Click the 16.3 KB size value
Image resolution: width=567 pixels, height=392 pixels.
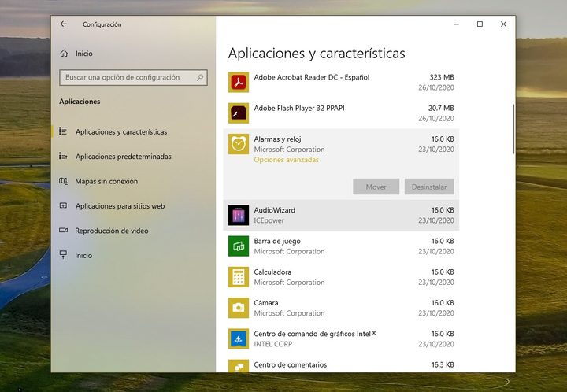[x=443, y=365]
